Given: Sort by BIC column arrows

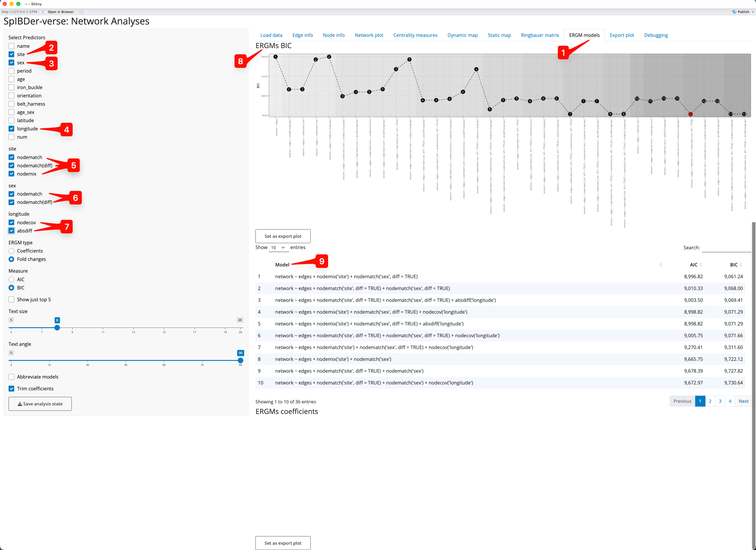Looking at the screenshot, I should (741, 264).
